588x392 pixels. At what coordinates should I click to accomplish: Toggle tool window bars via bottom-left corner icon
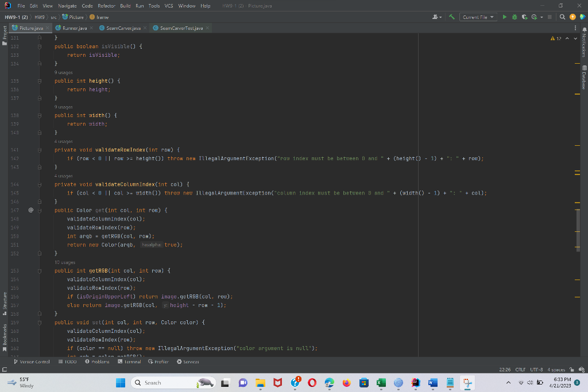coord(5,370)
